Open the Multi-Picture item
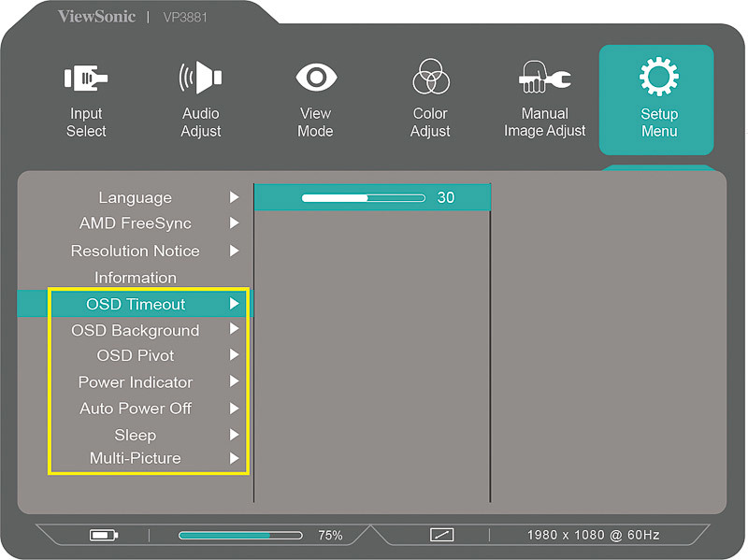The height and width of the screenshot is (560, 748). coord(135,458)
